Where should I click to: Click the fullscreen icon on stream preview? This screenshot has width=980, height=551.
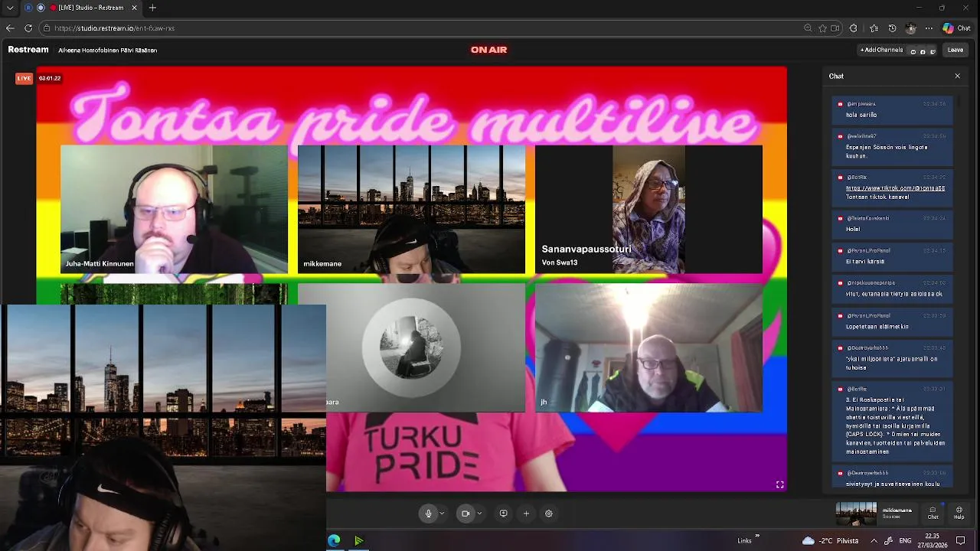[779, 484]
